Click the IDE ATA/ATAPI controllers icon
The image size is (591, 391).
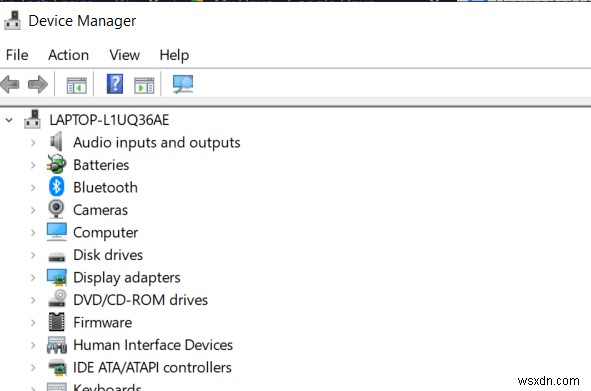click(57, 368)
